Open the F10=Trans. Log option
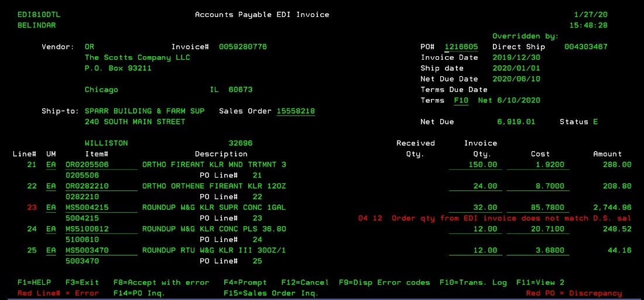Screen dimensions: 644x300 click(473, 282)
